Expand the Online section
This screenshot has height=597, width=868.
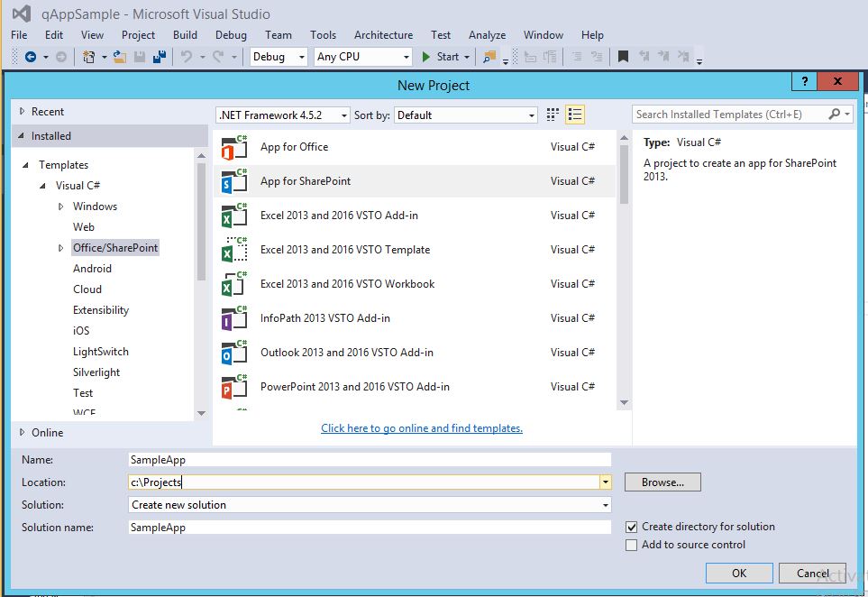tap(23, 433)
